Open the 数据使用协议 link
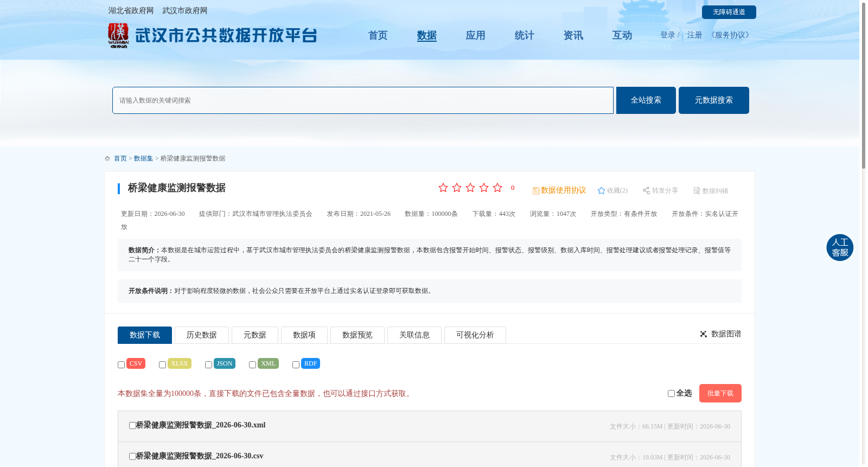 [563, 190]
